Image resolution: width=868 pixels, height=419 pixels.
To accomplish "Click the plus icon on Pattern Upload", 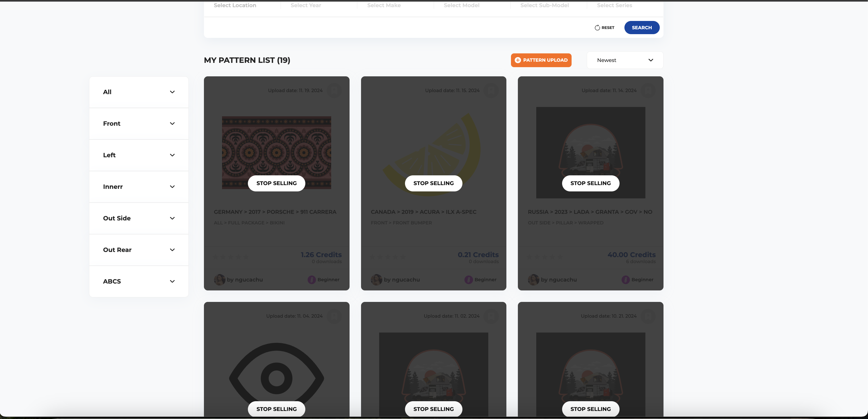I will coord(518,60).
